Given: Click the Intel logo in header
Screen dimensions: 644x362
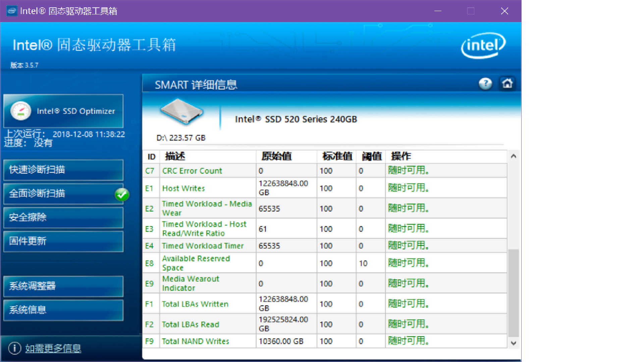Looking at the screenshot, I should click(x=483, y=45).
